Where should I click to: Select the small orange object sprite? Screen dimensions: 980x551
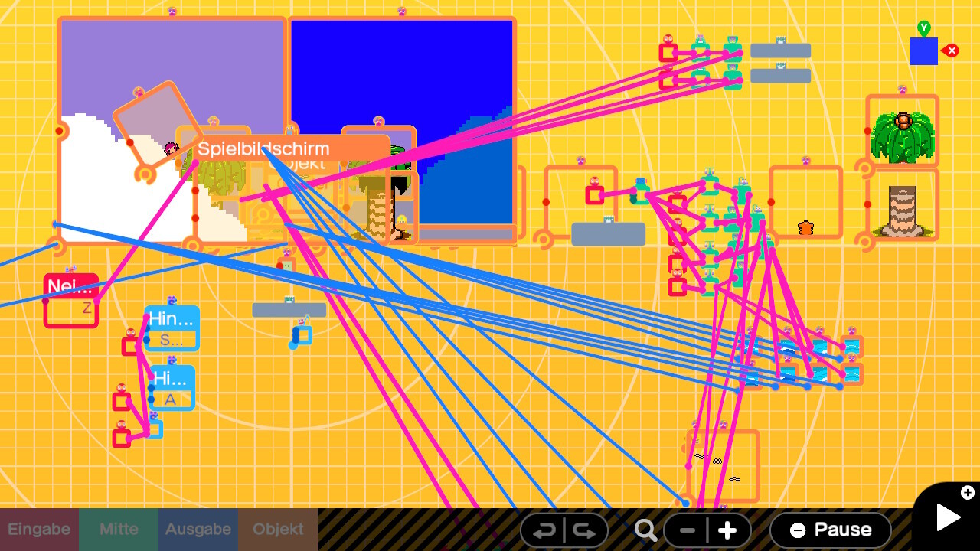(x=805, y=227)
